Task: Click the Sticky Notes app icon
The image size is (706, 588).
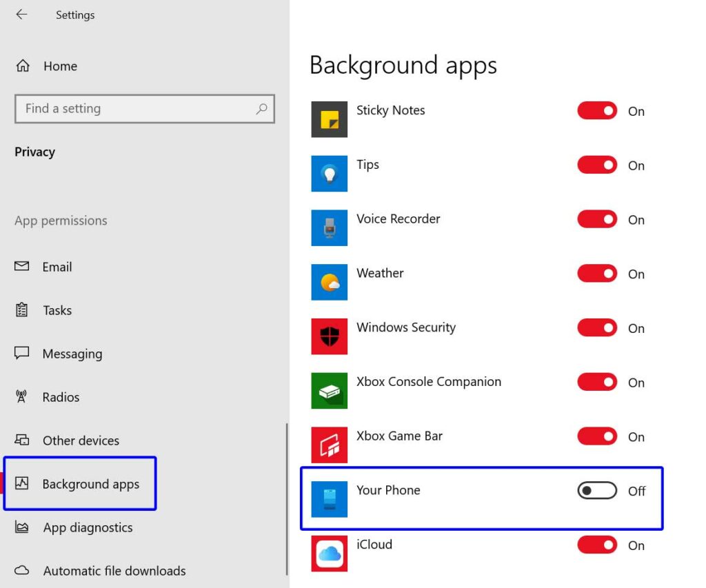Action: [329, 119]
